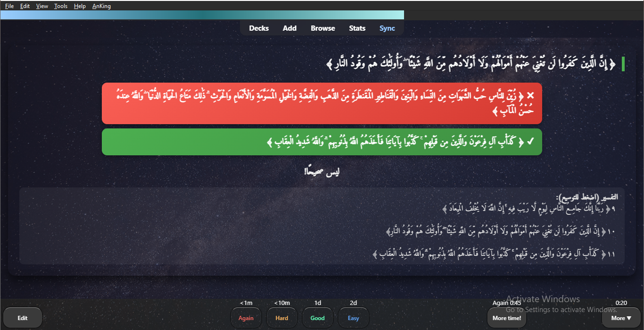Viewport: 644px width, 330px height.
Task: Open the card Browse window
Action: 323,28
